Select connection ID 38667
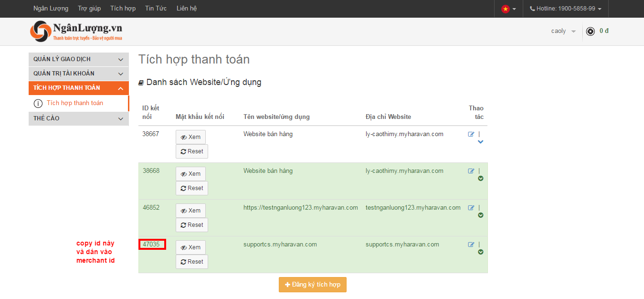Image resolution: width=644 pixels, height=299 pixels. tap(151, 134)
